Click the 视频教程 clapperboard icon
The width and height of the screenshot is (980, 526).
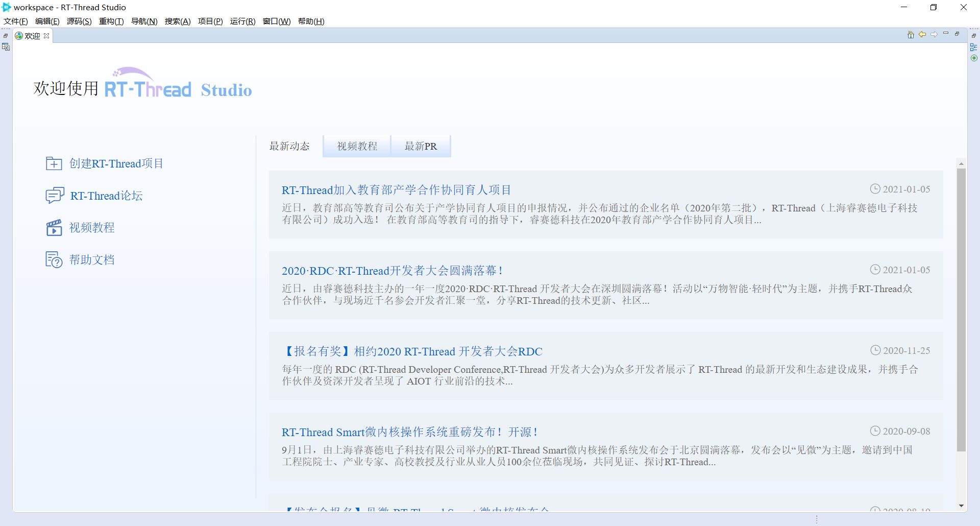point(54,227)
